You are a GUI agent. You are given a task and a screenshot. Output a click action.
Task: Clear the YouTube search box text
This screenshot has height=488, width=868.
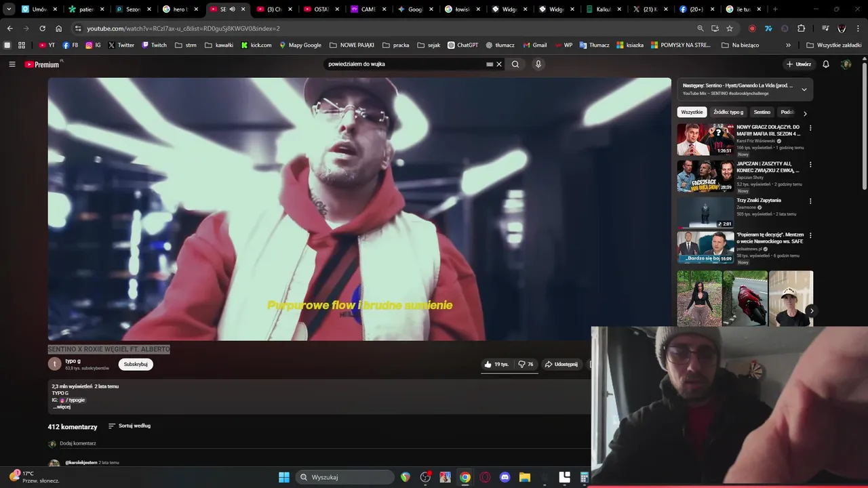[499, 64]
